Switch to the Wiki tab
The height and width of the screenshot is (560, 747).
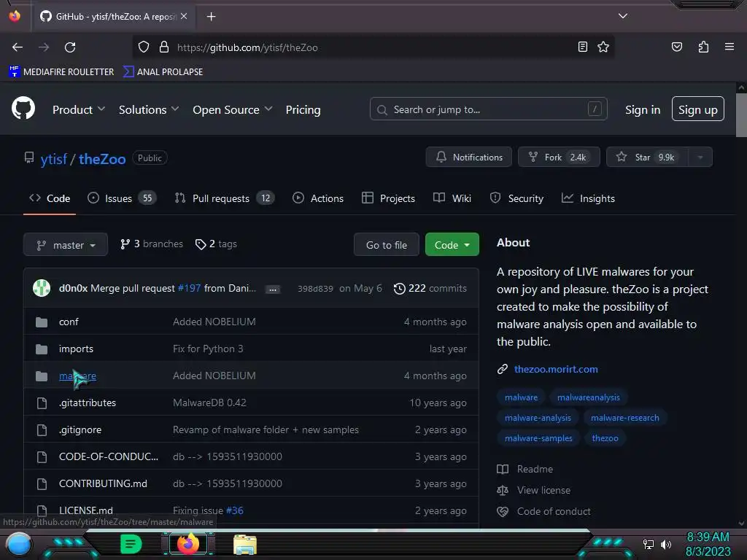click(452, 198)
